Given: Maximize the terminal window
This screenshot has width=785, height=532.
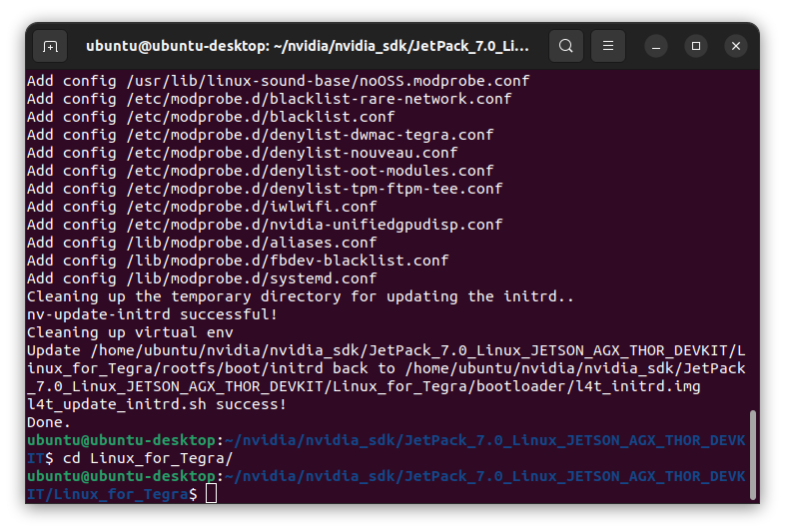Looking at the screenshot, I should (696, 47).
